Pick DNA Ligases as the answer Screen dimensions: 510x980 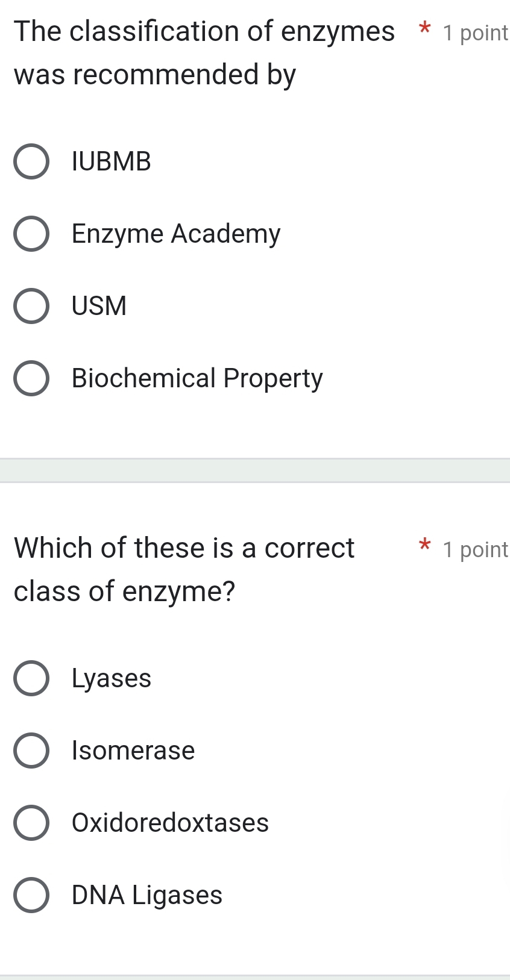click(32, 895)
